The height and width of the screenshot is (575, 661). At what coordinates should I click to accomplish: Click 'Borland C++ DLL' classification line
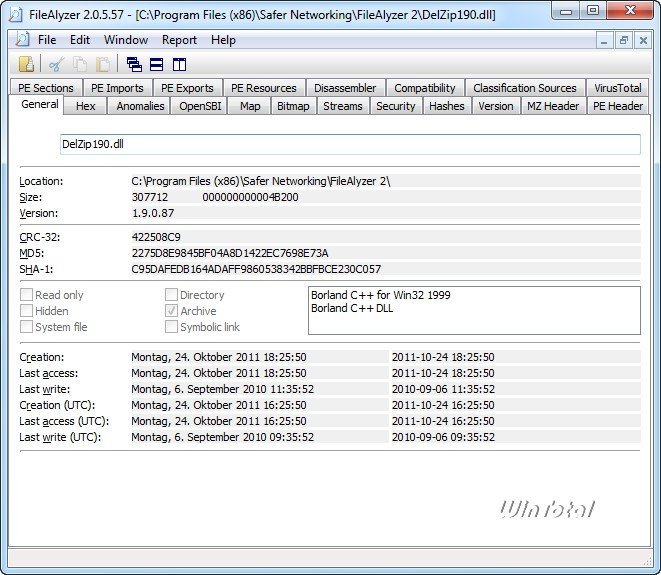pos(352,308)
